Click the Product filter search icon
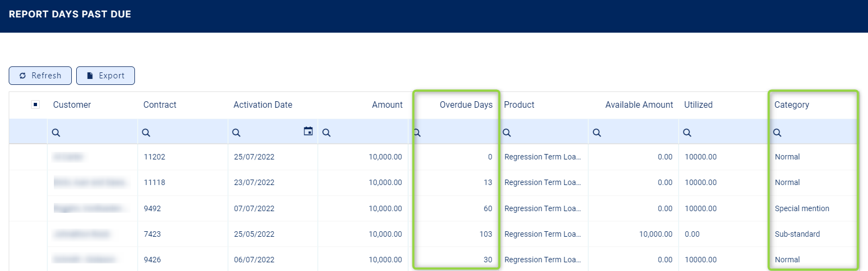 507,133
